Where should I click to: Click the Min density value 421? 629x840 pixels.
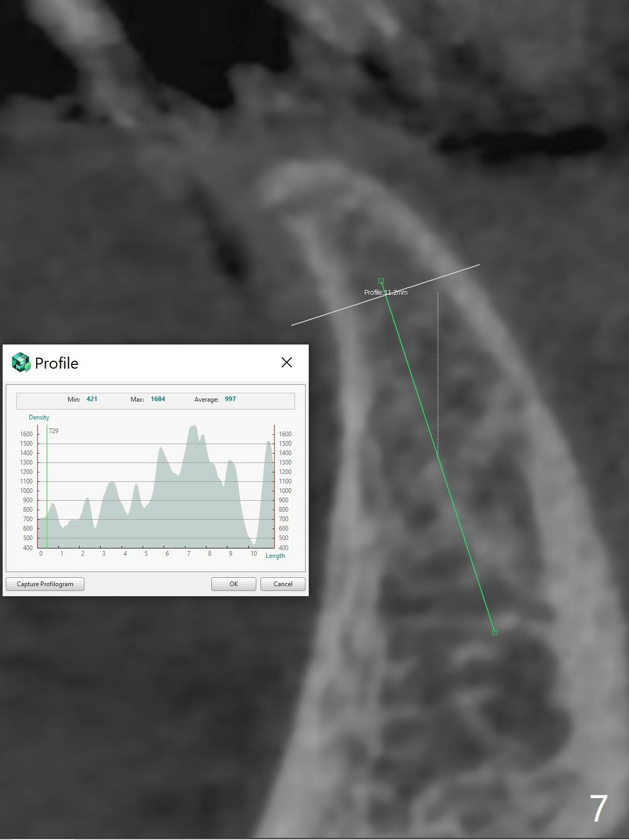[92, 399]
